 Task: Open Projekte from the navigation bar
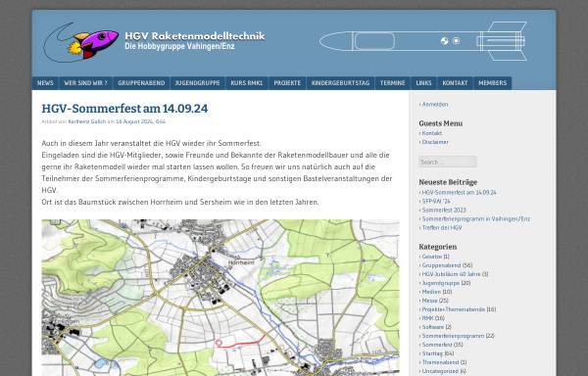pyautogui.click(x=287, y=83)
